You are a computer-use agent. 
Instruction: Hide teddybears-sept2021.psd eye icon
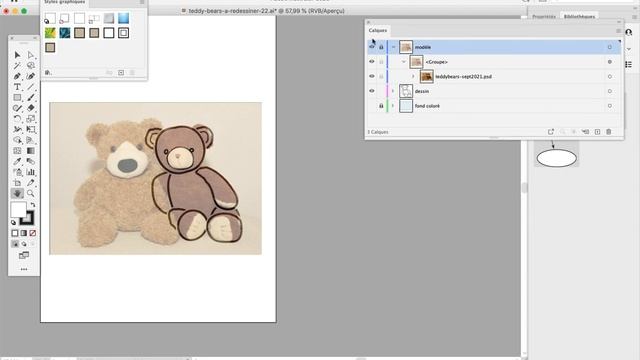[x=371, y=76]
